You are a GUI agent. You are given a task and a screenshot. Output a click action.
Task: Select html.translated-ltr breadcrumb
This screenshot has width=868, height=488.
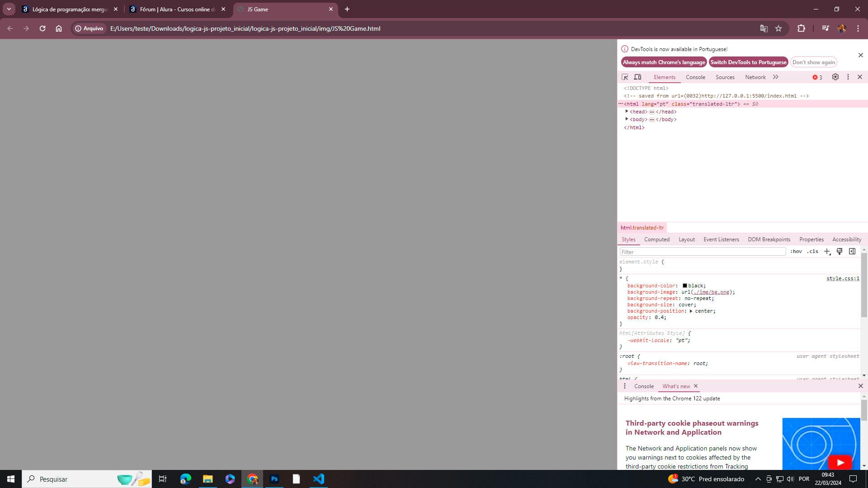(642, 228)
